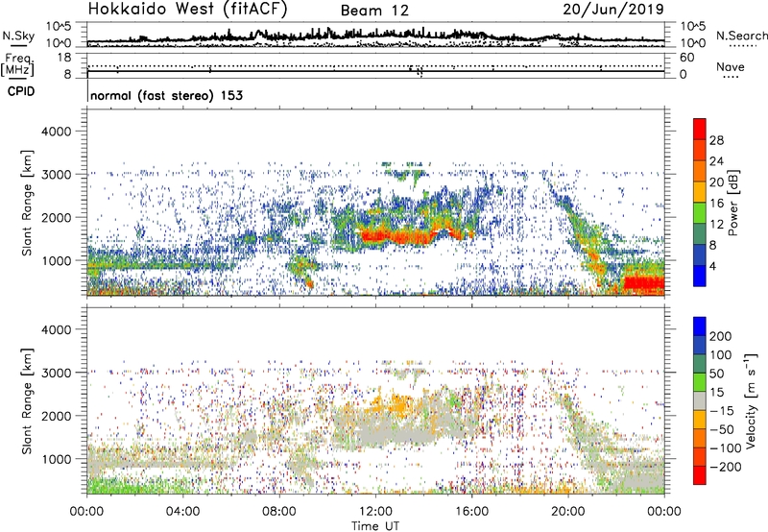The image size is (768, 532).
Task: Click the date '20/Jun/2019'
Action: coord(613,9)
